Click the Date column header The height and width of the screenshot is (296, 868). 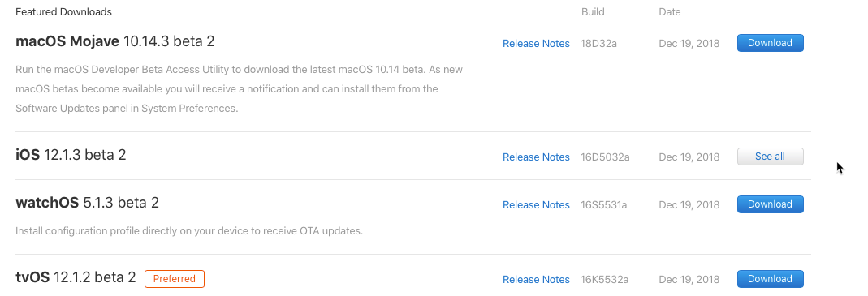point(670,11)
